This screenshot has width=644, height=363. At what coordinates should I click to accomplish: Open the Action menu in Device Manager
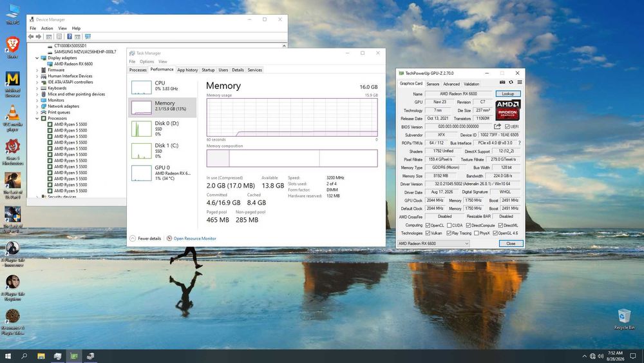[47, 28]
